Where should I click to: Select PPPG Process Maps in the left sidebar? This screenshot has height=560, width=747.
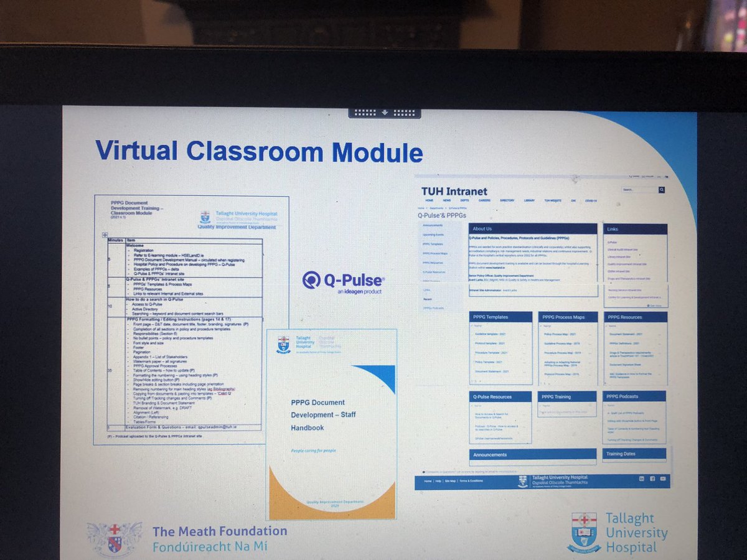coord(435,253)
